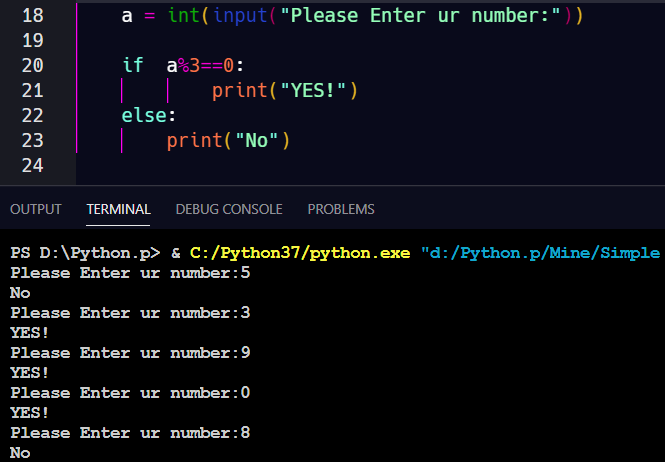
Task: Place cursor on the if keyword
Action: click(x=133, y=65)
